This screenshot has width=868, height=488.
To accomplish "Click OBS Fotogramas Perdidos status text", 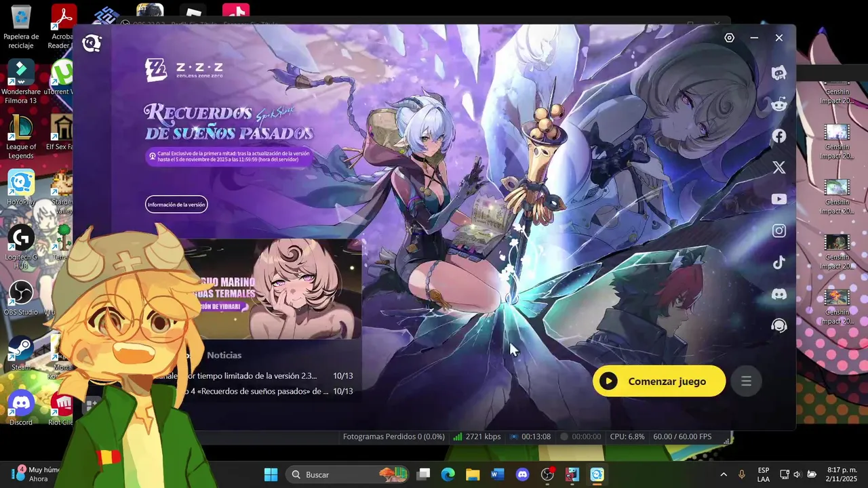I will (394, 436).
